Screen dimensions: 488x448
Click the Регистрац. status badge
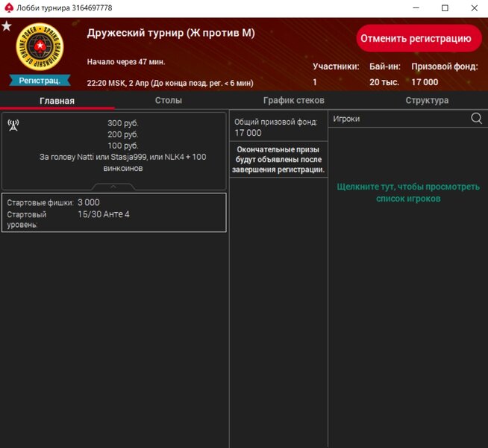(x=40, y=80)
